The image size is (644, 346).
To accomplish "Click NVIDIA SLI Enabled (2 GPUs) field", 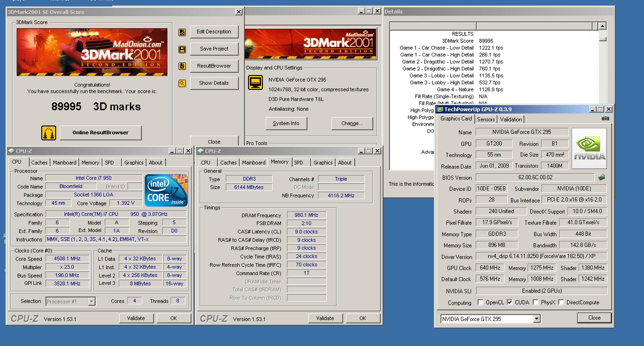I will click(542, 291).
